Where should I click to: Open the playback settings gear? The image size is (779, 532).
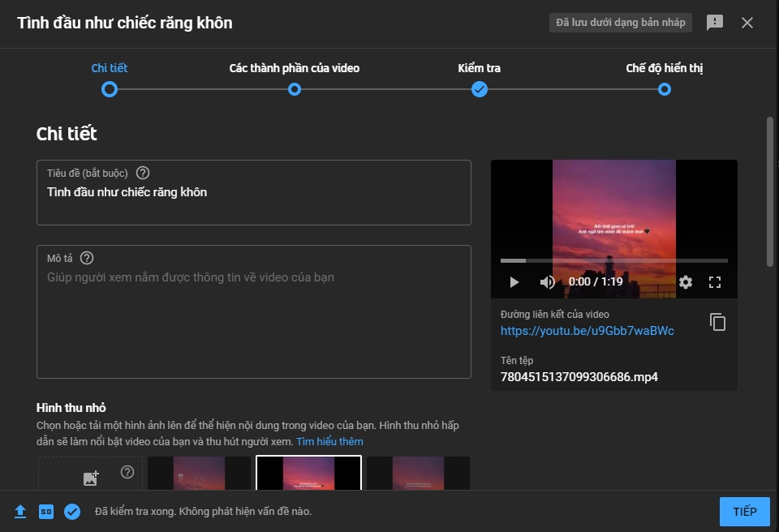tap(686, 281)
